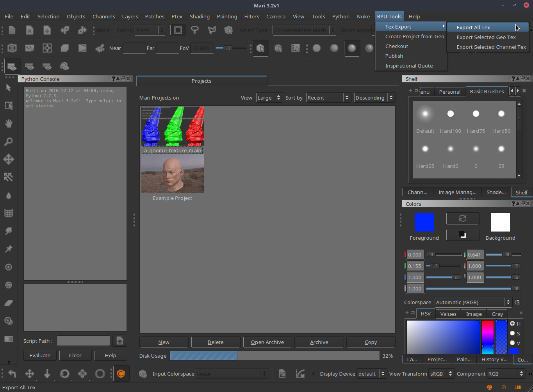
Task: Select the marquee Selection tool in left toolbox
Action: [x=9, y=106]
